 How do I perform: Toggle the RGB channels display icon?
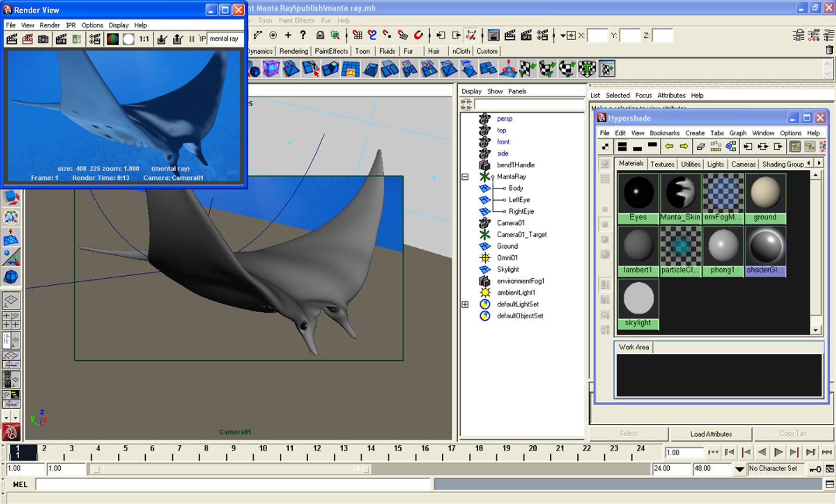[x=113, y=39]
